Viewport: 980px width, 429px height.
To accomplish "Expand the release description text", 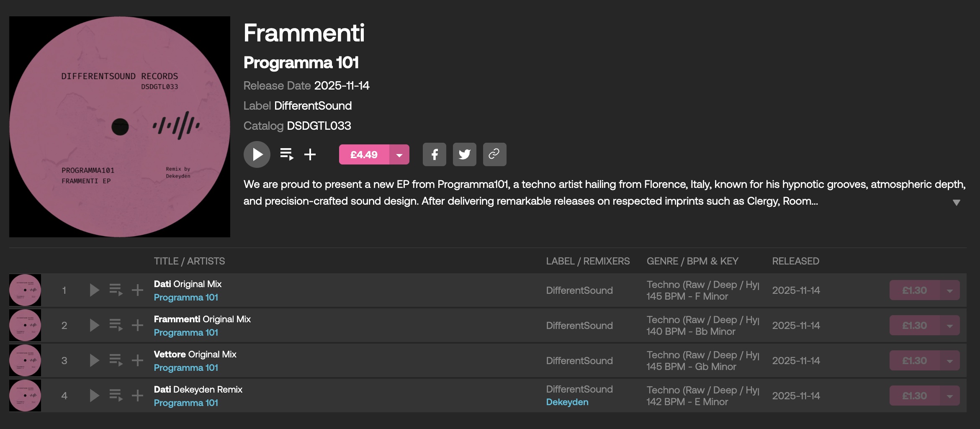I will [956, 203].
